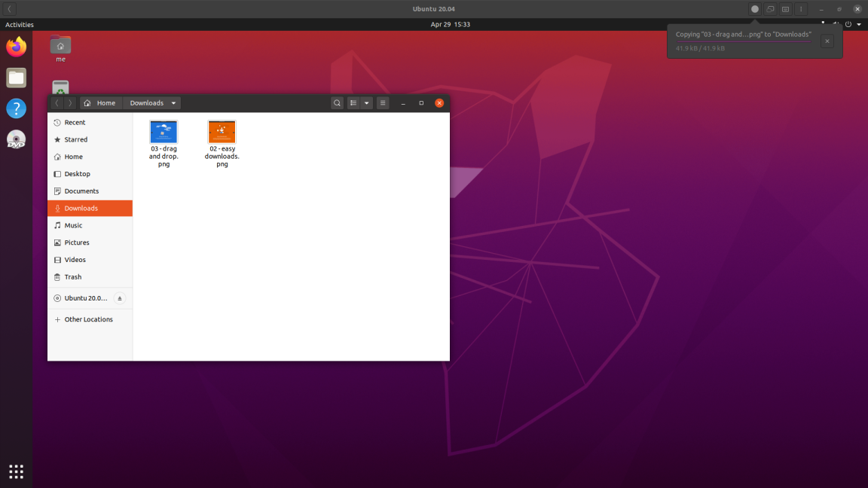
Task: Open the Activities overview
Action: 19,23
